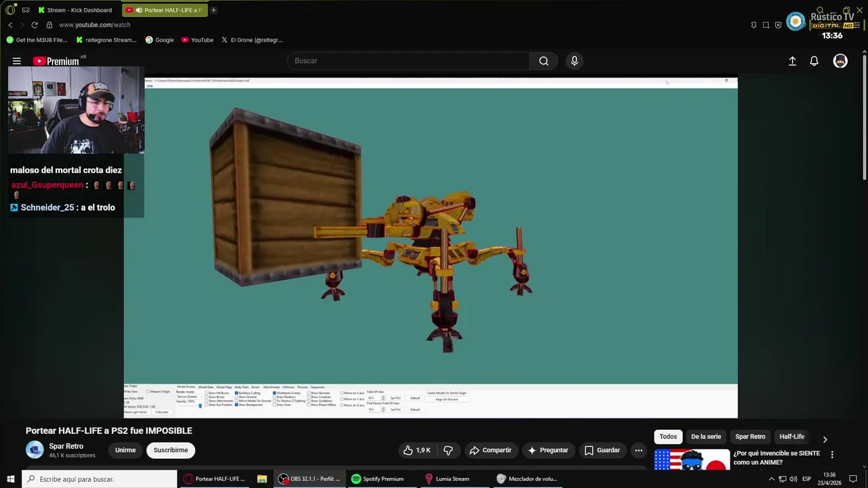Open the ad blocker shield icon
Screen dimensions: 868x488
tap(778, 25)
